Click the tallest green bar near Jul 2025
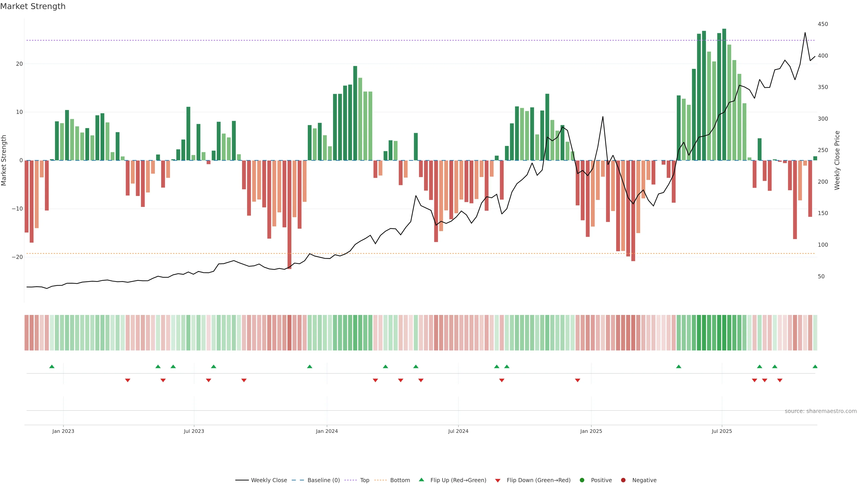The height and width of the screenshot is (488, 868). (724, 94)
